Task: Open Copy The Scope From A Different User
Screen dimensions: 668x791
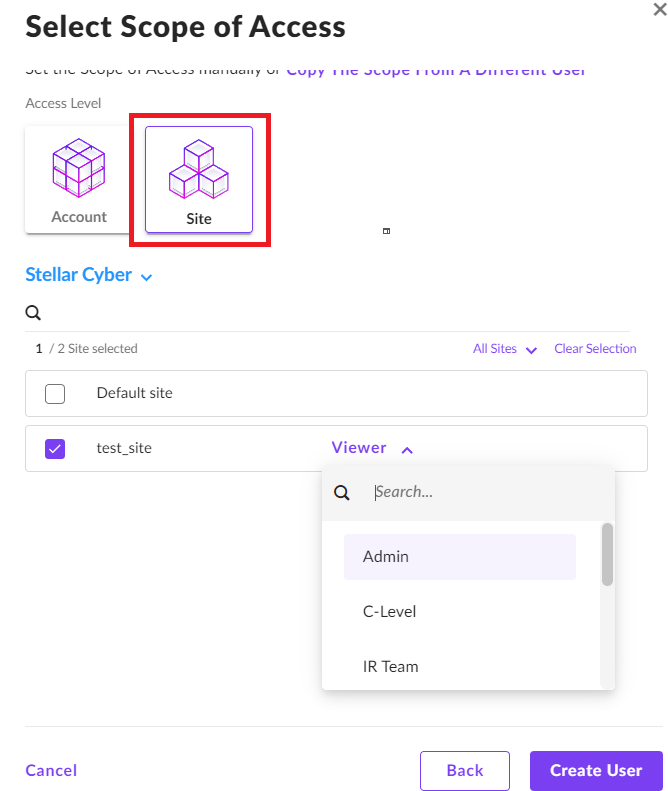Action: click(x=436, y=71)
